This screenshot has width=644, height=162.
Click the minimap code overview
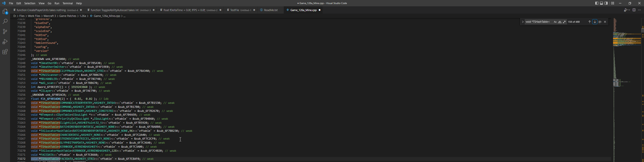(627, 90)
